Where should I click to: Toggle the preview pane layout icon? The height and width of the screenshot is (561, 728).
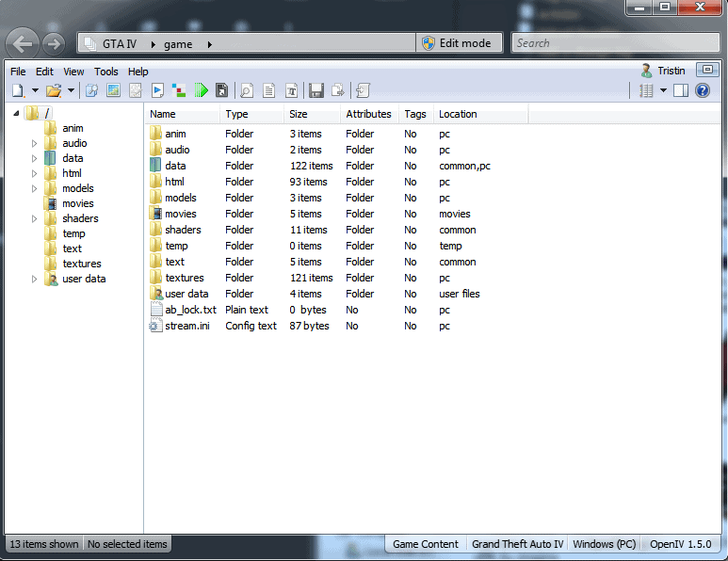pos(681,90)
